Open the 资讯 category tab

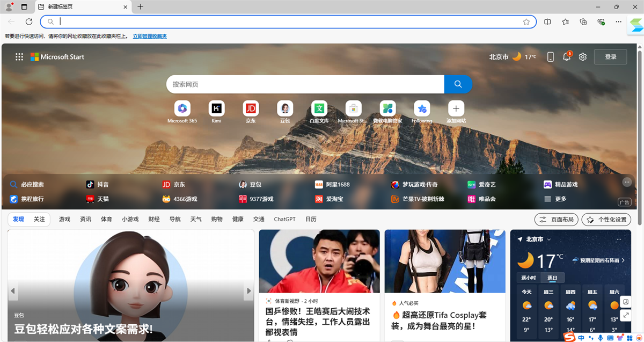coord(85,219)
